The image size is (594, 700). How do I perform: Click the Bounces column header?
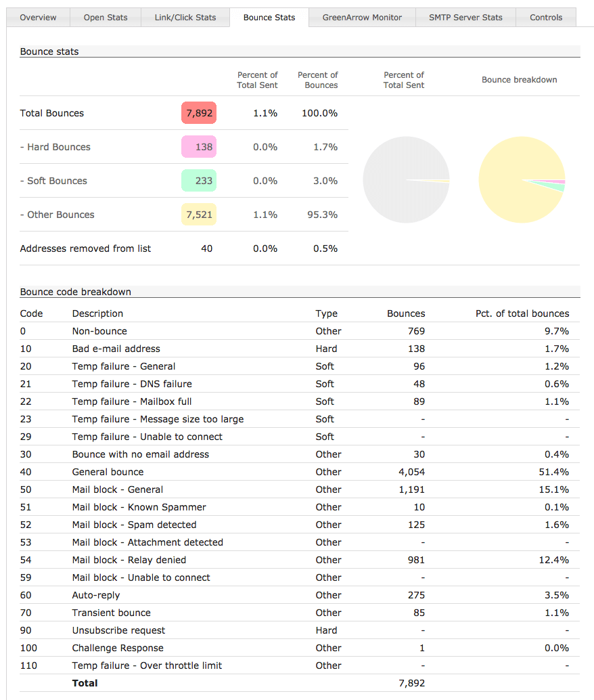coord(406,313)
